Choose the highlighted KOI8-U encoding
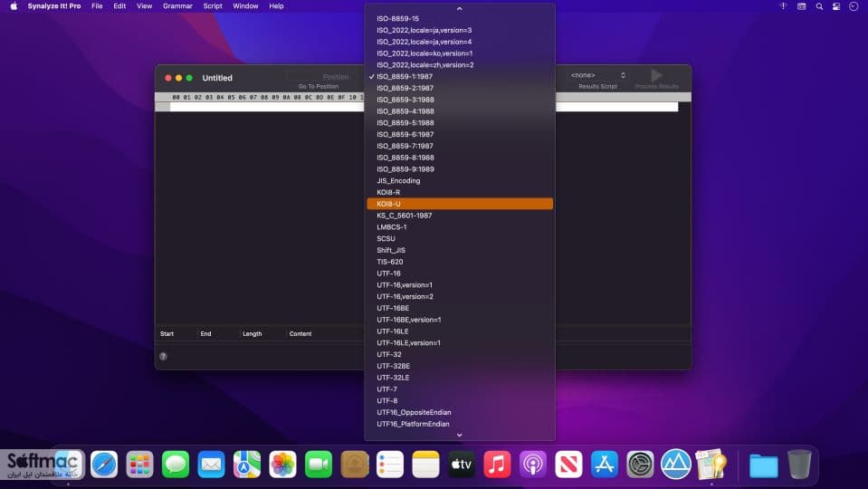Screen dimensions: 868x489 coord(460,204)
